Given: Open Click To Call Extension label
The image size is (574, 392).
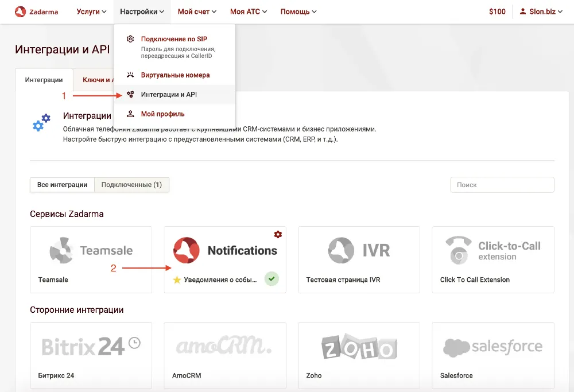Looking at the screenshot, I should tap(475, 280).
